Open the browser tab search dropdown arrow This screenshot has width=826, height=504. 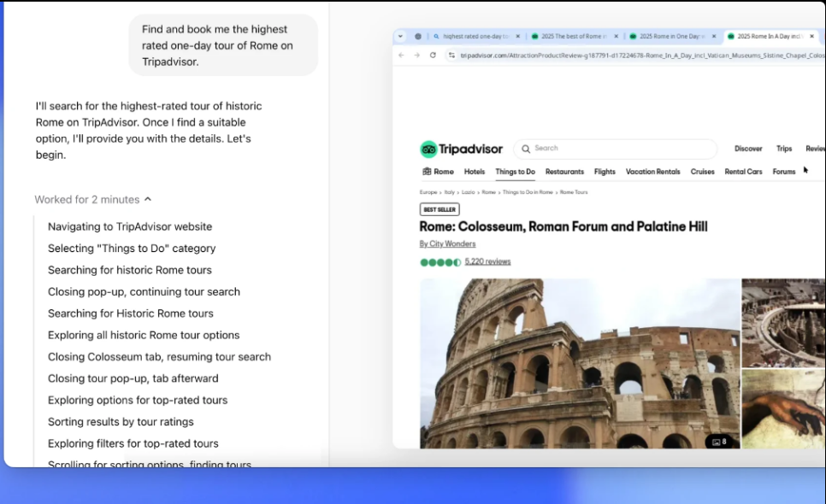coord(400,36)
